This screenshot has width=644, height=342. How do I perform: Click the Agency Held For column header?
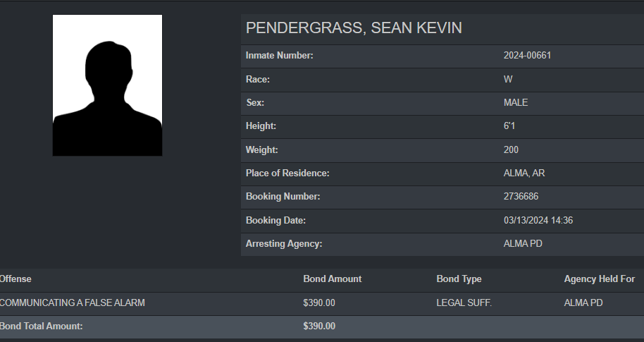coord(599,279)
